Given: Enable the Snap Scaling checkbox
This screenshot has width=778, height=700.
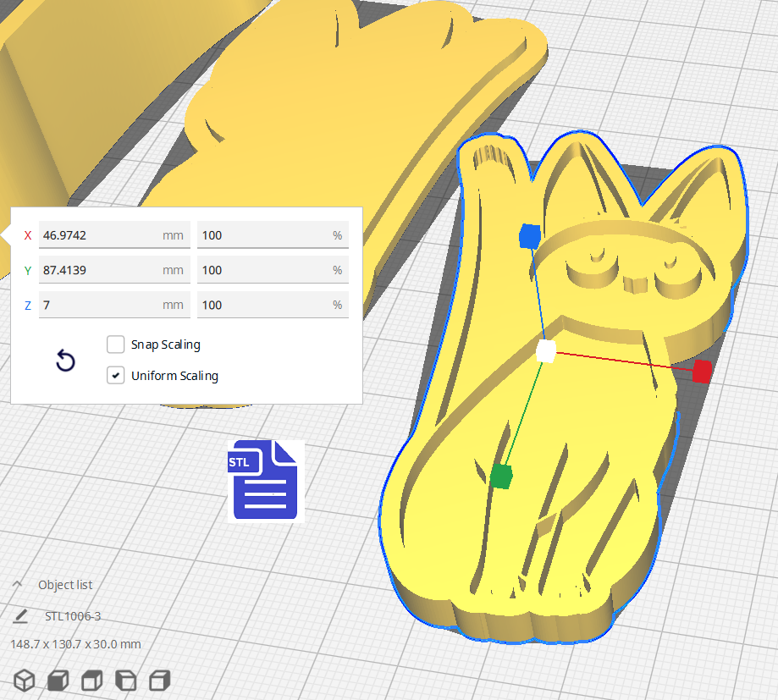Looking at the screenshot, I should (116, 344).
